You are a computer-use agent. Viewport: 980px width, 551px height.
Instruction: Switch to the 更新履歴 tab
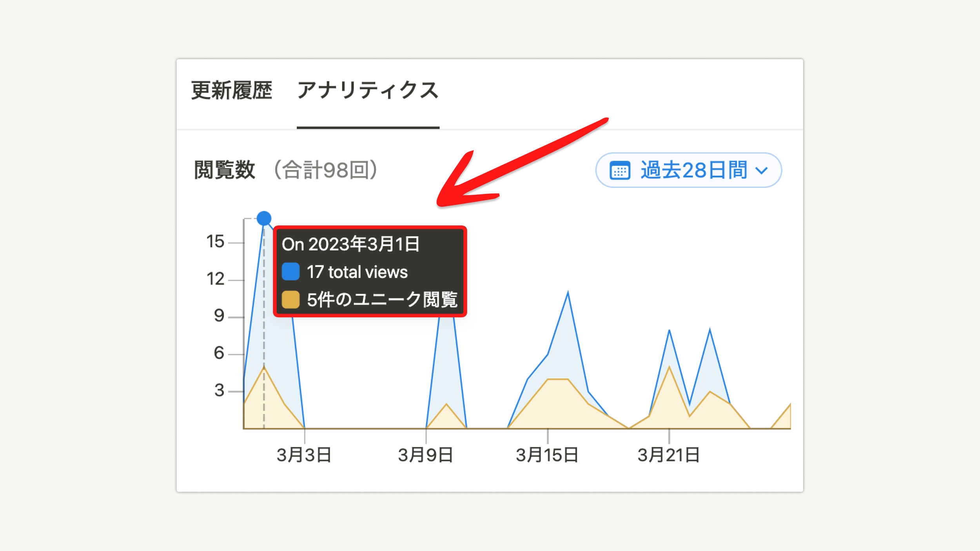(231, 91)
